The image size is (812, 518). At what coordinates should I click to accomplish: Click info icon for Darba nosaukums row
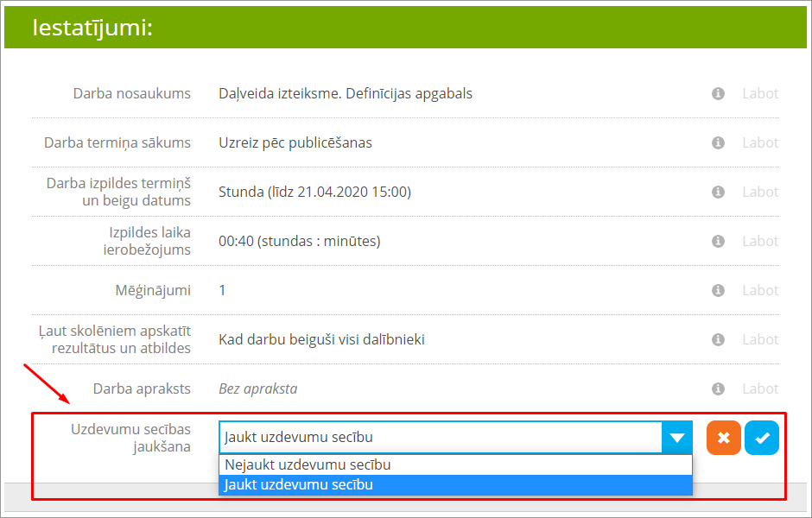[718, 93]
